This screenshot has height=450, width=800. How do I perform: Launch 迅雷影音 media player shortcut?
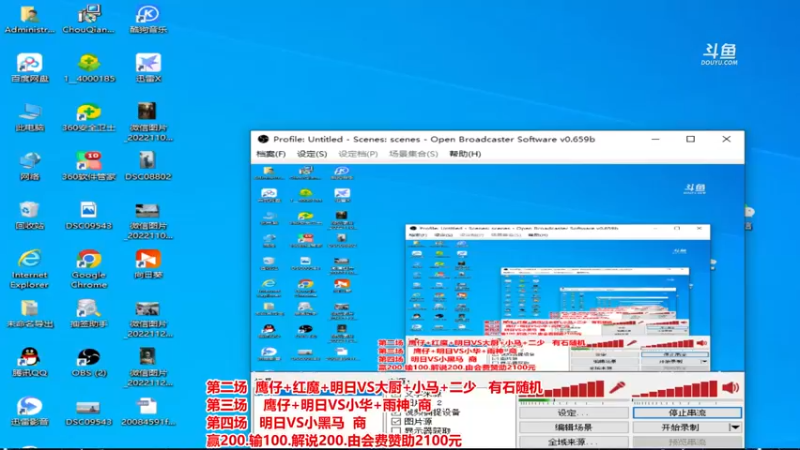(x=30, y=411)
